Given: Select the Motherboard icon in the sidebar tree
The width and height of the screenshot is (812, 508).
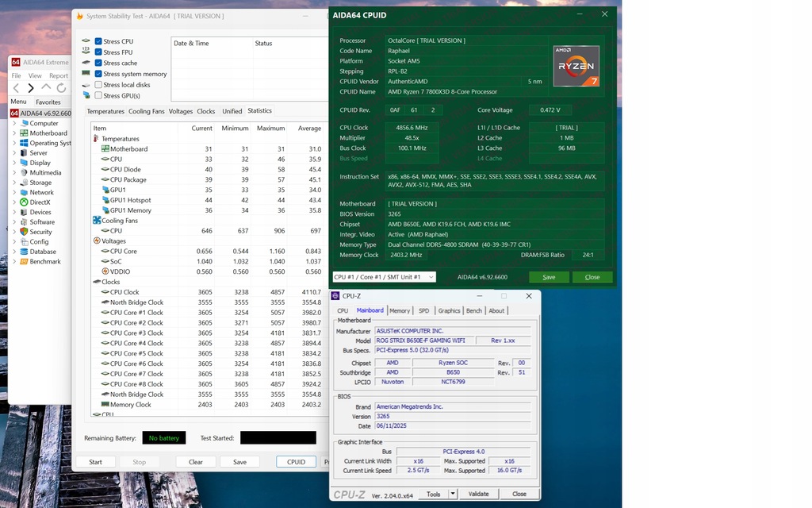Looking at the screenshot, I should 24,133.
